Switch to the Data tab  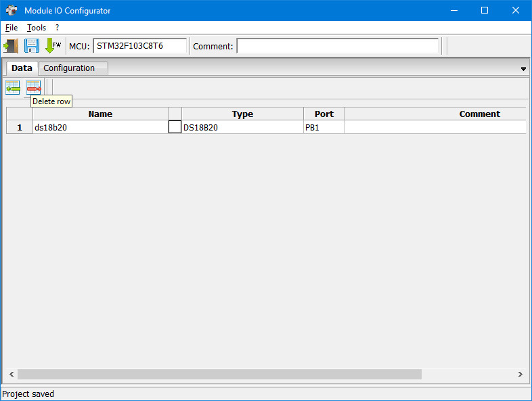click(22, 68)
